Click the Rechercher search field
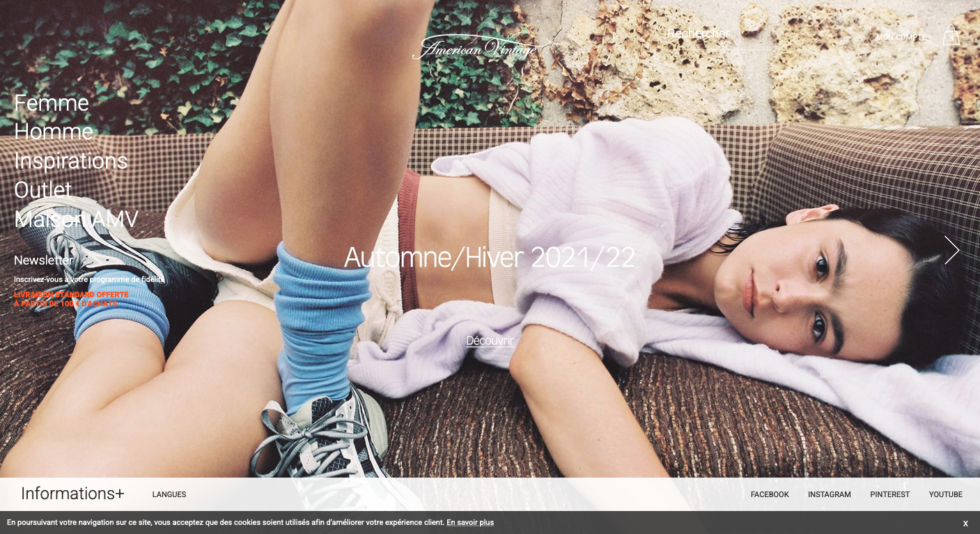 point(717,34)
